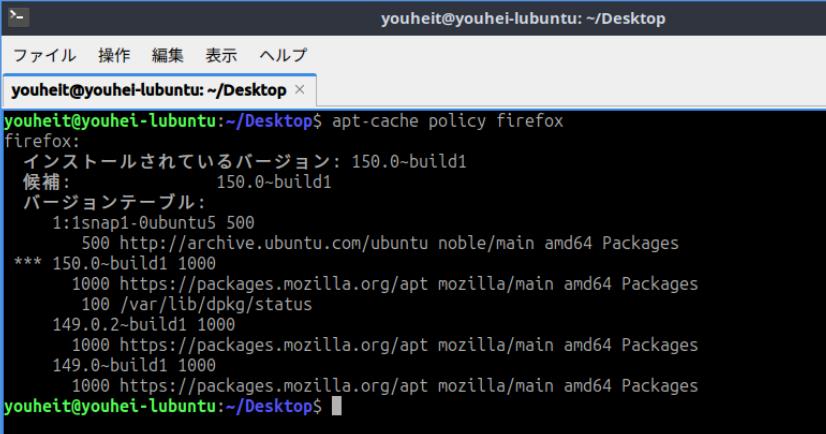The width and height of the screenshot is (826, 434).
Task: Click the window title text in title bar
Action: (x=523, y=18)
